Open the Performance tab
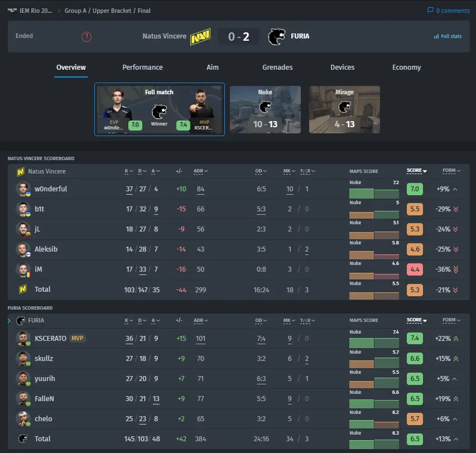Image resolution: width=476 pixels, height=453 pixels. pyautogui.click(x=142, y=68)
